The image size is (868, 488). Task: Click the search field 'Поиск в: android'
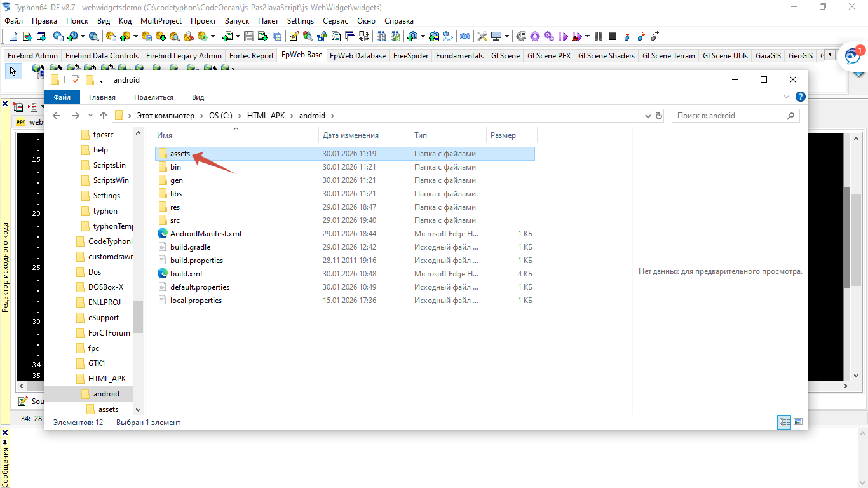click(x=728, y=116)
